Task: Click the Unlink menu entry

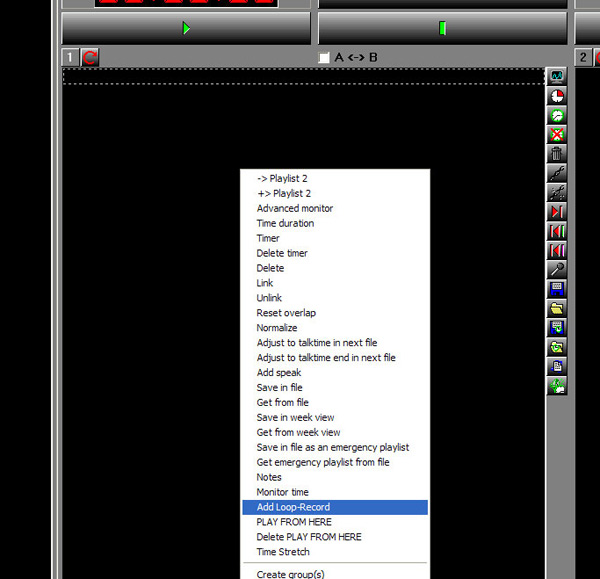Action: (335, 298)
